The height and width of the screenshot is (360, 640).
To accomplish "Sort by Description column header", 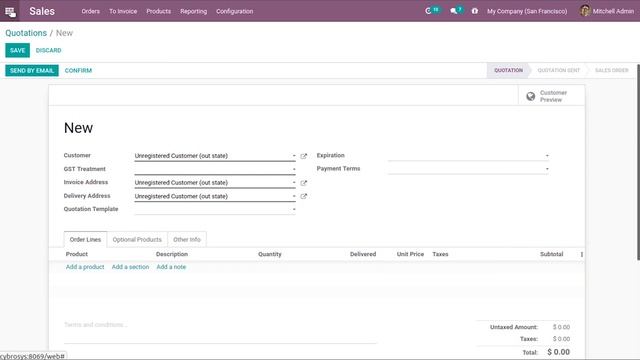I will pos(172,254).
